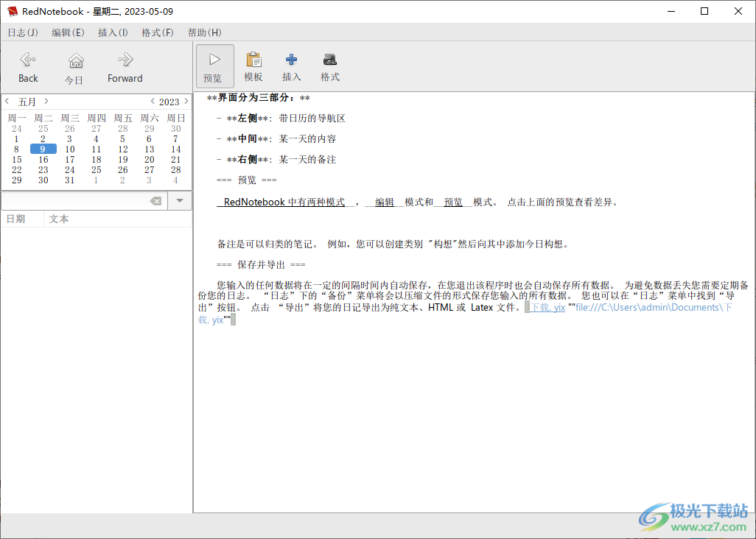Expand the search box dropdown arrow

(x=180, y=201)
